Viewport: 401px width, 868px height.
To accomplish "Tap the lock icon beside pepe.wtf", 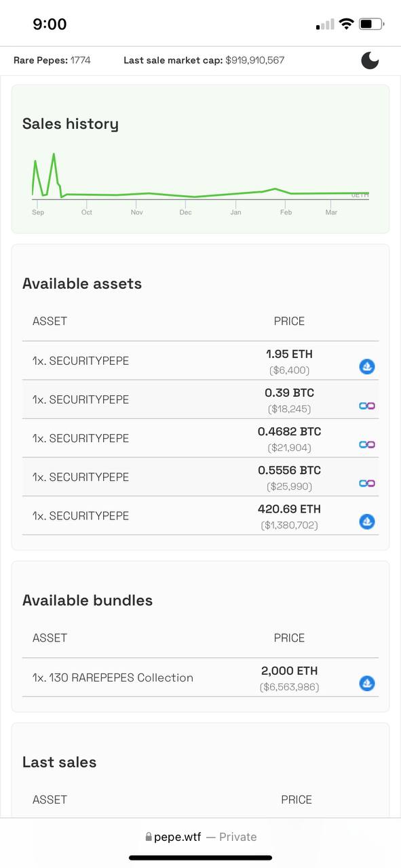I will pyautogui.click(x=149, y=837).
